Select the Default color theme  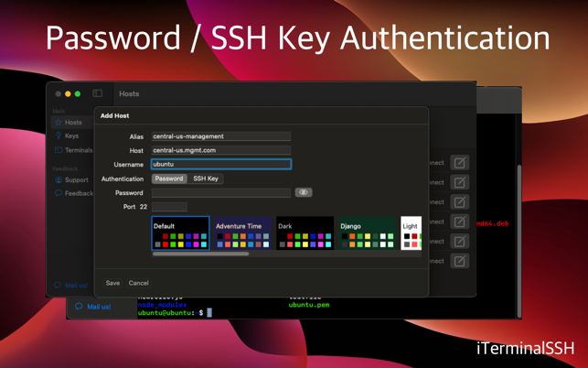(x=180, y=233)
